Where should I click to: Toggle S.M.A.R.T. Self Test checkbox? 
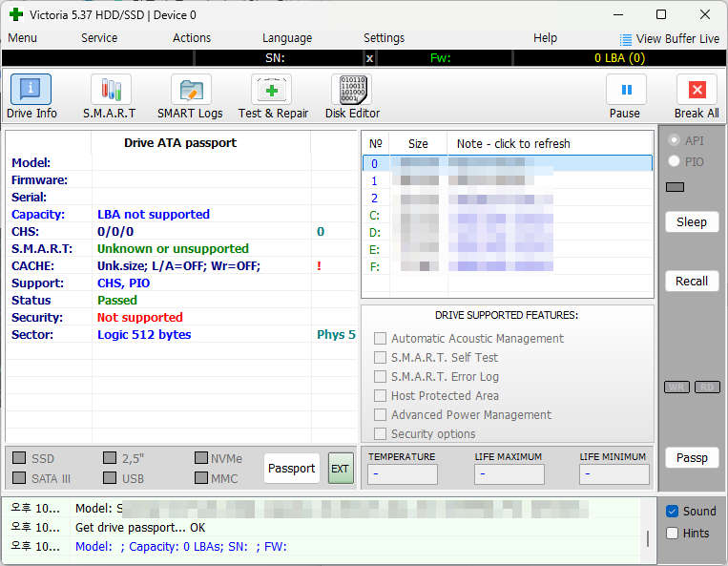pyautogui.click(x=380, y=357)
